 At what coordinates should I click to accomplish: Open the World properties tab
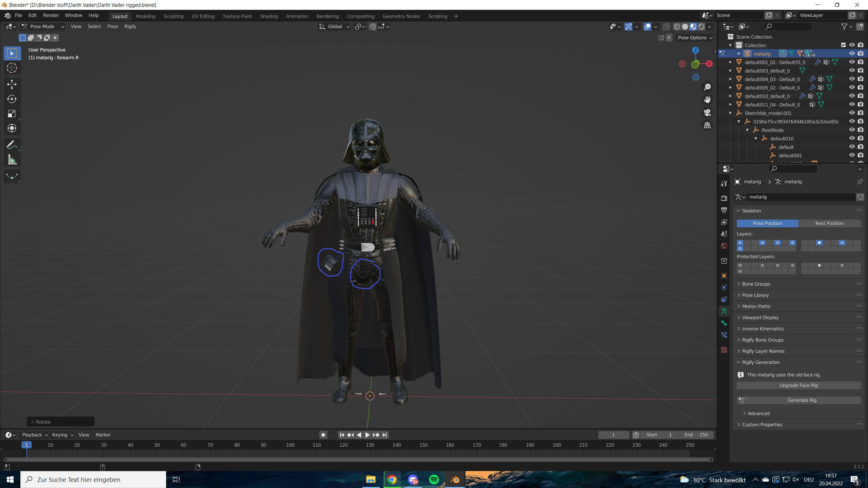(724, 246)
